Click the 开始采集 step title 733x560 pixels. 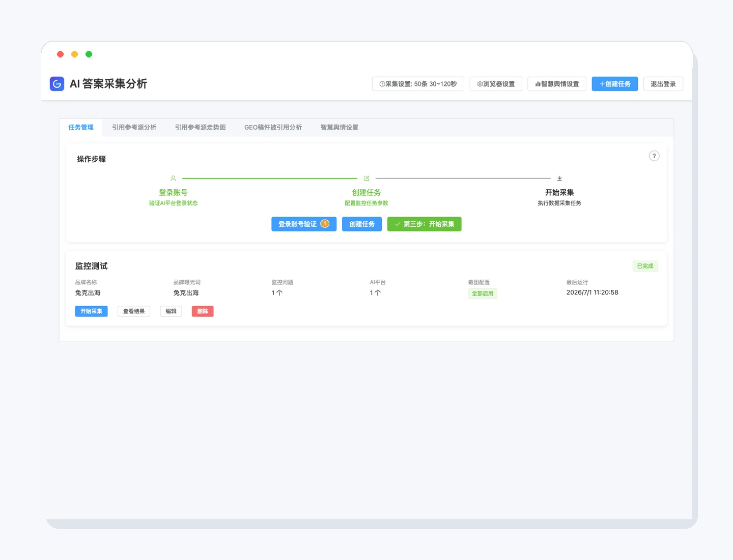[559, 193]
